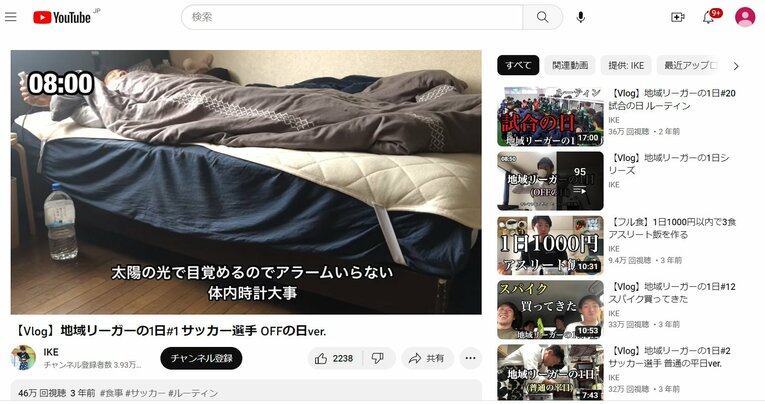
Task: Open スパイク買ってきた thumbnail video
Action: (x=550, y=310)
